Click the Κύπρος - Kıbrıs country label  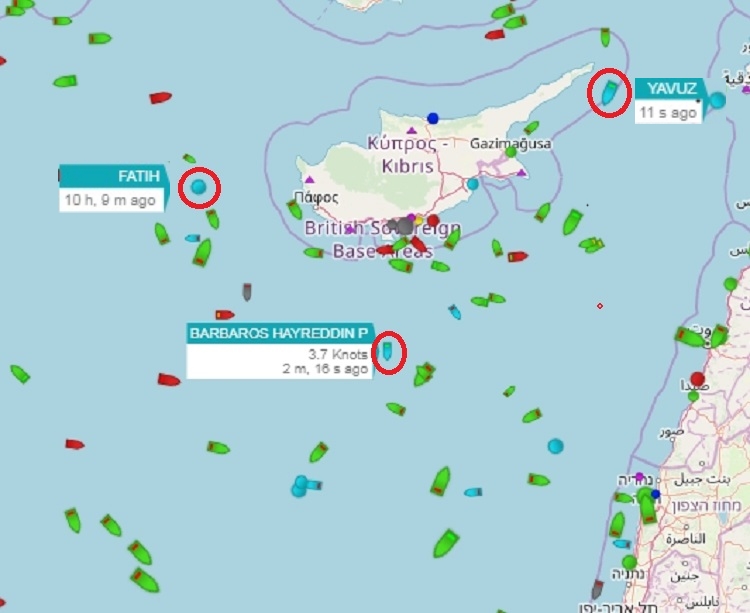408,154
